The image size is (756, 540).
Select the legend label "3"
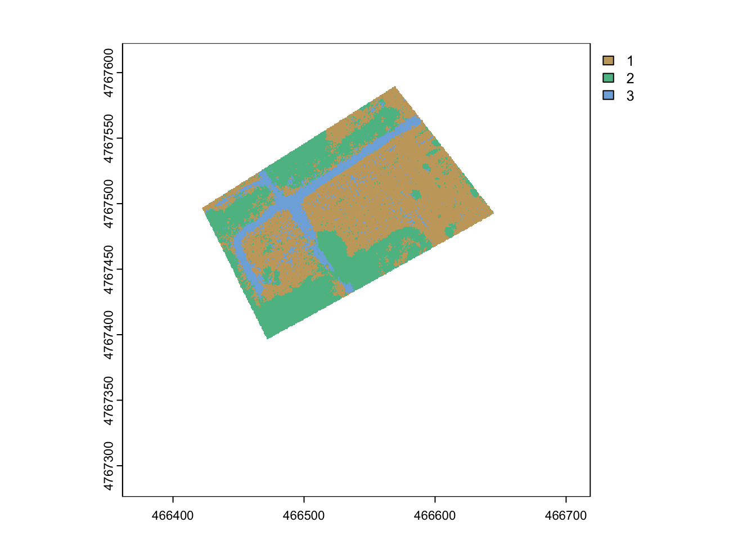(630, 96)
